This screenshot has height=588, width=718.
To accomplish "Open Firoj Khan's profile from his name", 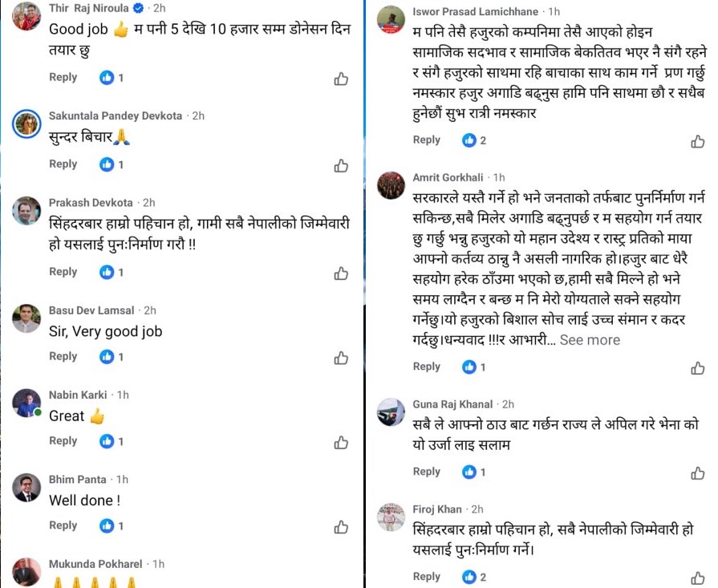I will 437,509.
